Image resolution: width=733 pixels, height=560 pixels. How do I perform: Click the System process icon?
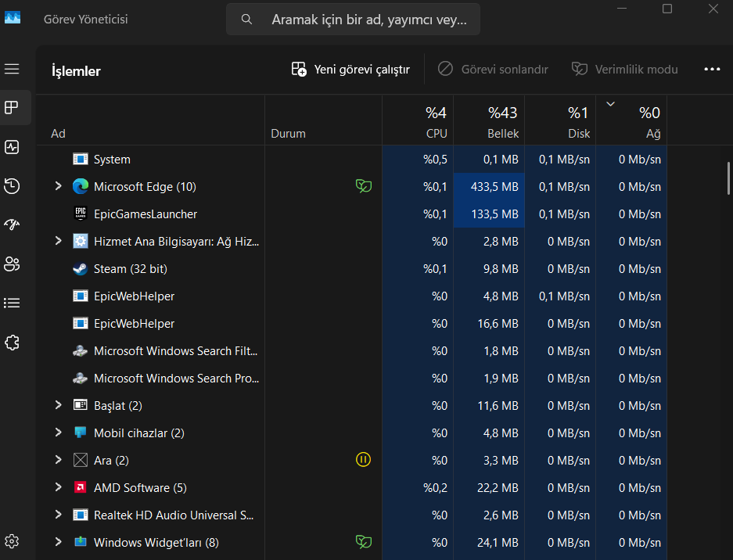coord(81,159)
